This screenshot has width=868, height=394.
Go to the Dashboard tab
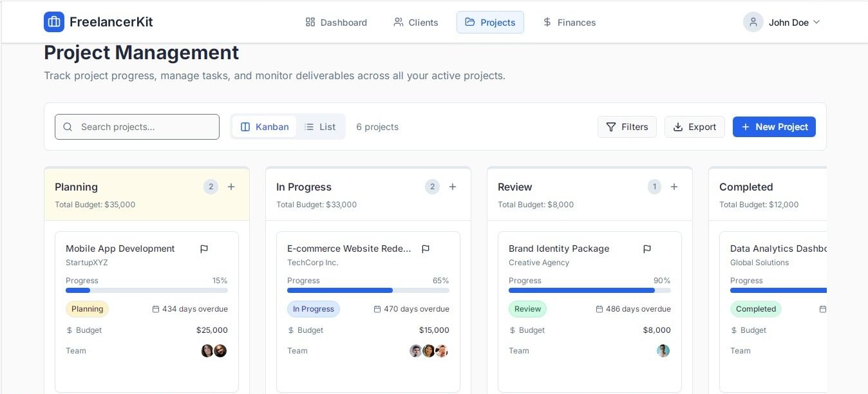336,23
